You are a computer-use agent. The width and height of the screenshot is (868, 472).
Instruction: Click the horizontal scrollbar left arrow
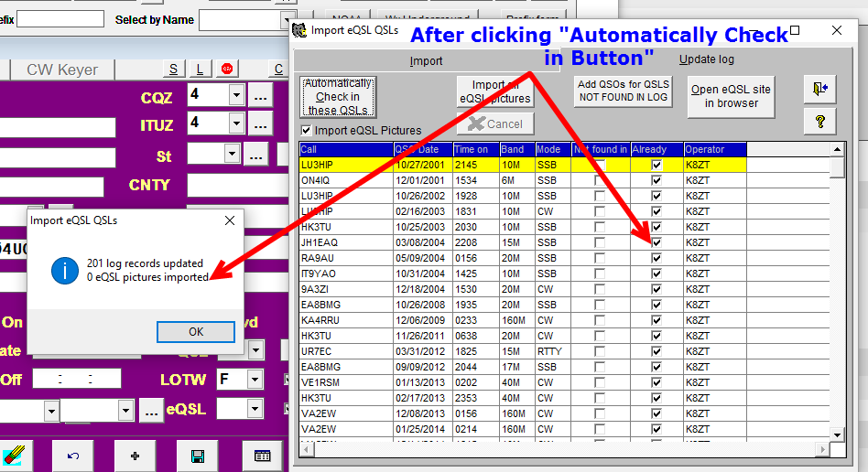point(306,449)
